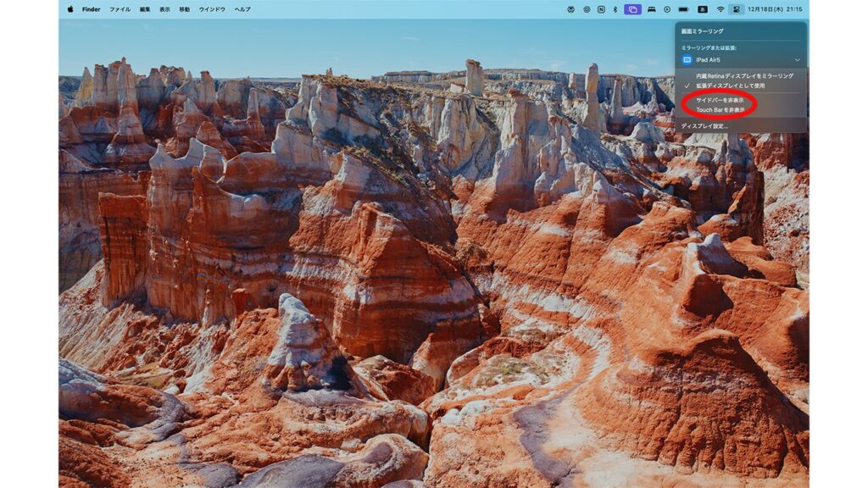This screenshot has height=488, width=868.
Task: Open the Finder application menu
Action: (91, 9)
